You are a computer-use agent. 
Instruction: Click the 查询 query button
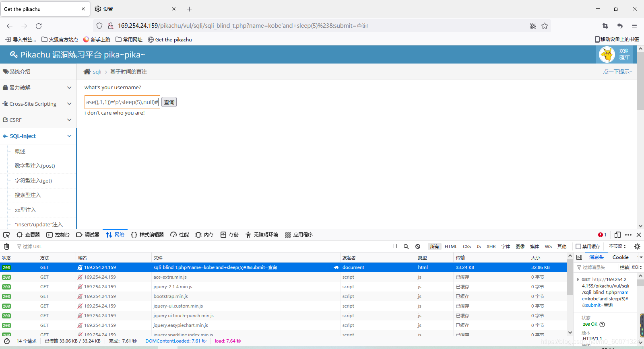169,102
